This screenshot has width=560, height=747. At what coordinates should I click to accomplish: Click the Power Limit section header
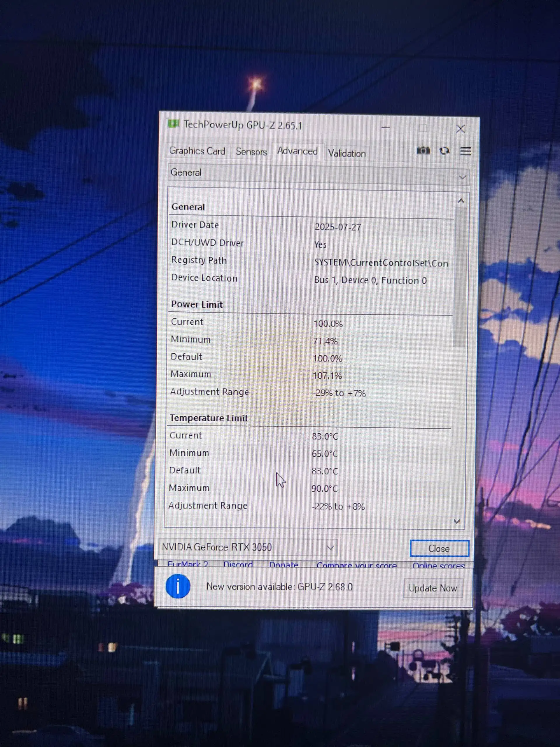click(197, 304)
